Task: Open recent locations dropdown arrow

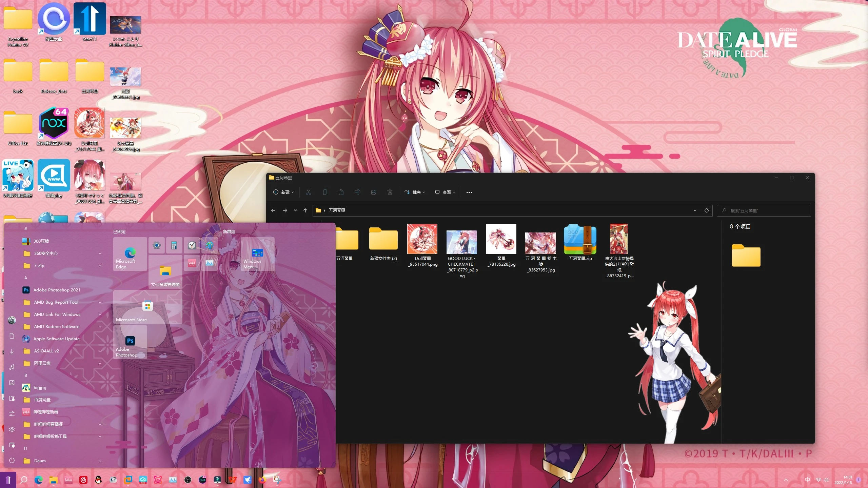Action: point(295,210)
